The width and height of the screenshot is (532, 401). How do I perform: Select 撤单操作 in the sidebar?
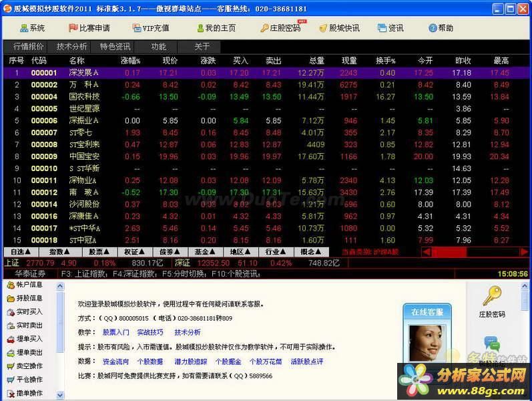click(x=25, y=394)
